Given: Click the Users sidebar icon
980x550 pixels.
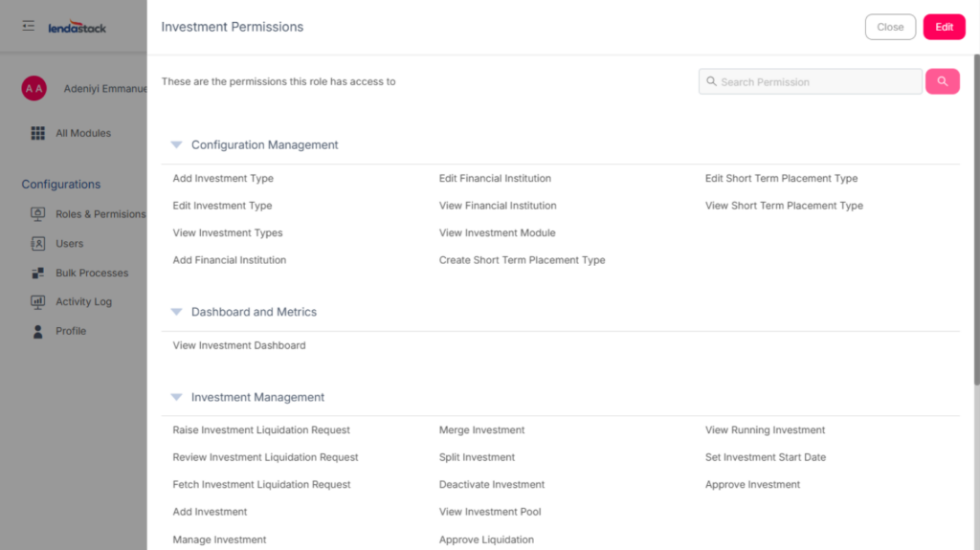Looking at the screenshot, I should pyautogui.click(x=38, y=243).
